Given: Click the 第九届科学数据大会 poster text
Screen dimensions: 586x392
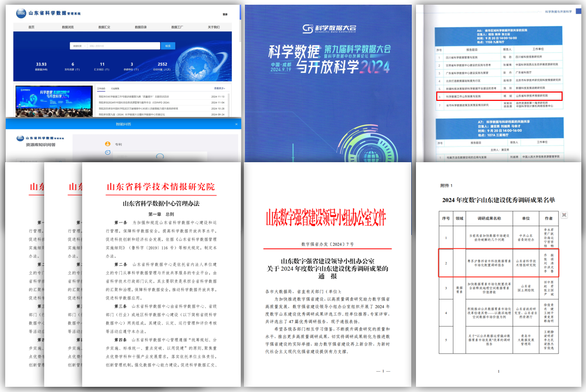Looking at the screenshot, I should point(357,49).
